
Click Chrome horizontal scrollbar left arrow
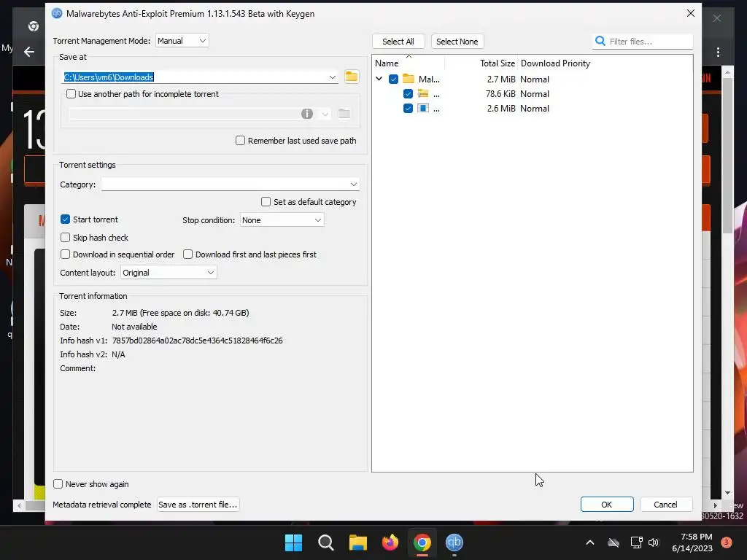tap(19, 505)
